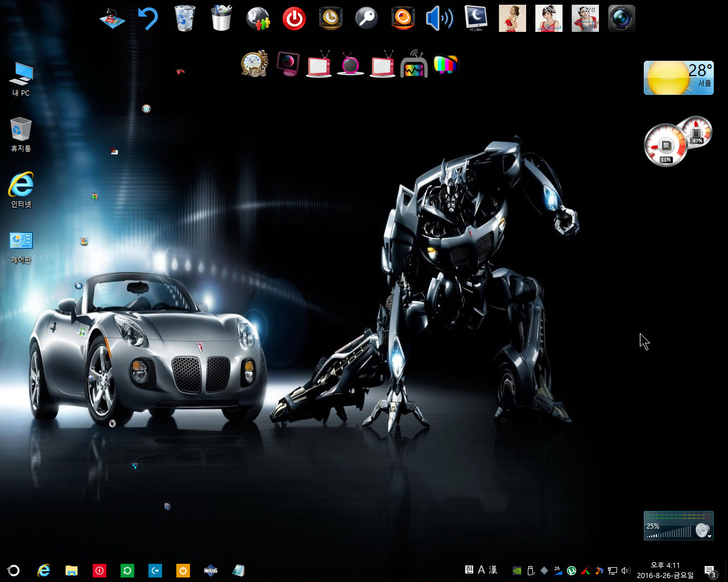Click the Start button on taskbar
728x582 pixels.
click(x=14, y=571)
